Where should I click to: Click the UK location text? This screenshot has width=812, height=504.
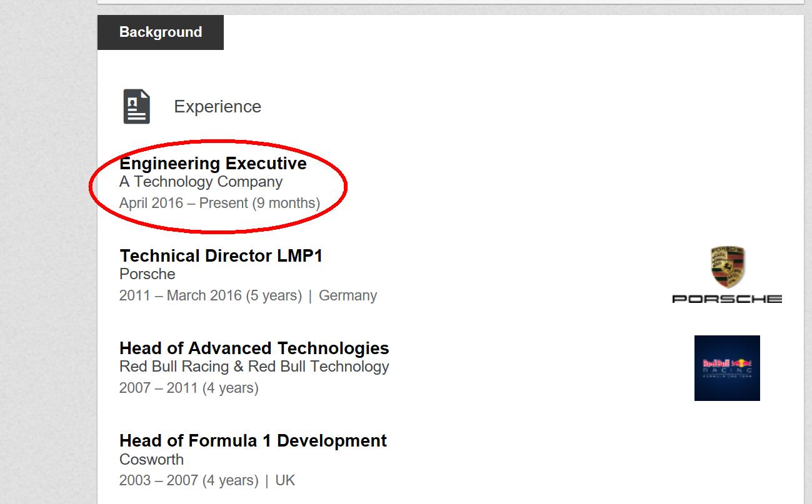pos(285,480)
